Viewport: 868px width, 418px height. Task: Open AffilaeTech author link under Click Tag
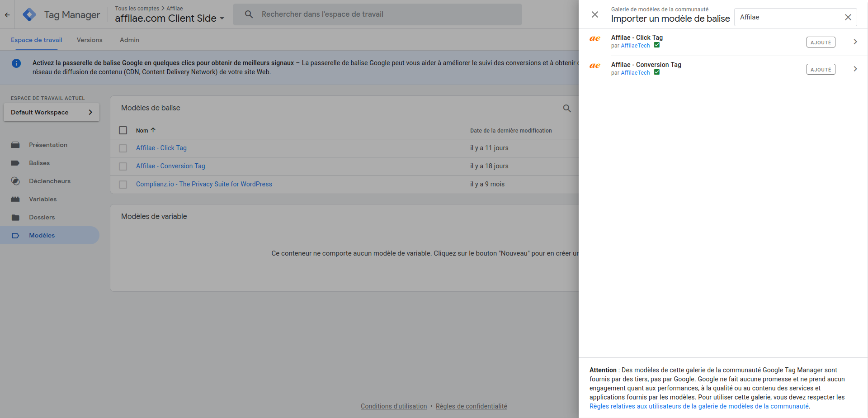(x=635, y=46)
